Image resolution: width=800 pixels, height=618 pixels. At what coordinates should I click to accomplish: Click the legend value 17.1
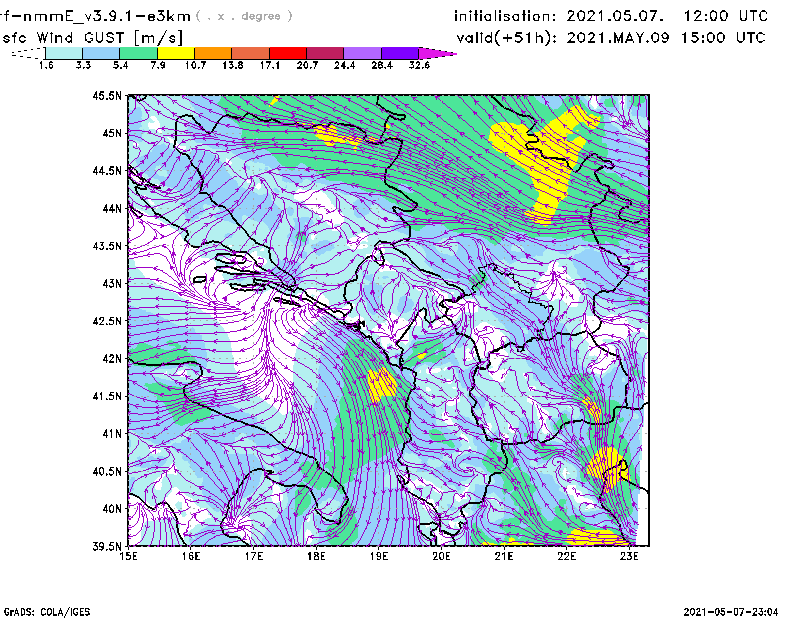[269, 65]
